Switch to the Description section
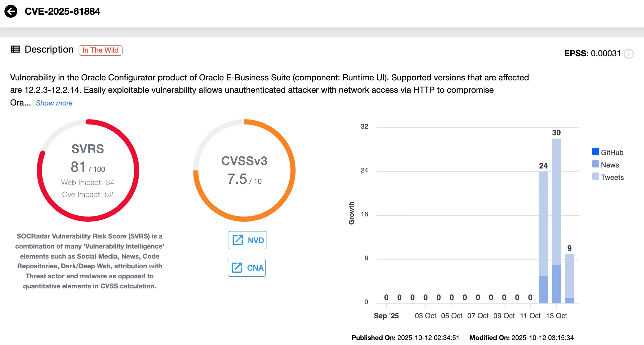This screenshot has width=644, height=345. click(x=49, y=49)
